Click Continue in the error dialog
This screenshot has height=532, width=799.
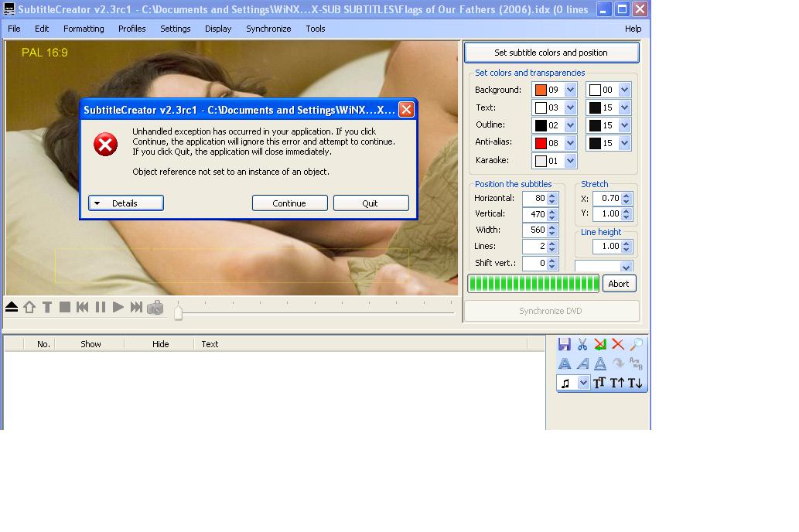[x=289, y=203]
